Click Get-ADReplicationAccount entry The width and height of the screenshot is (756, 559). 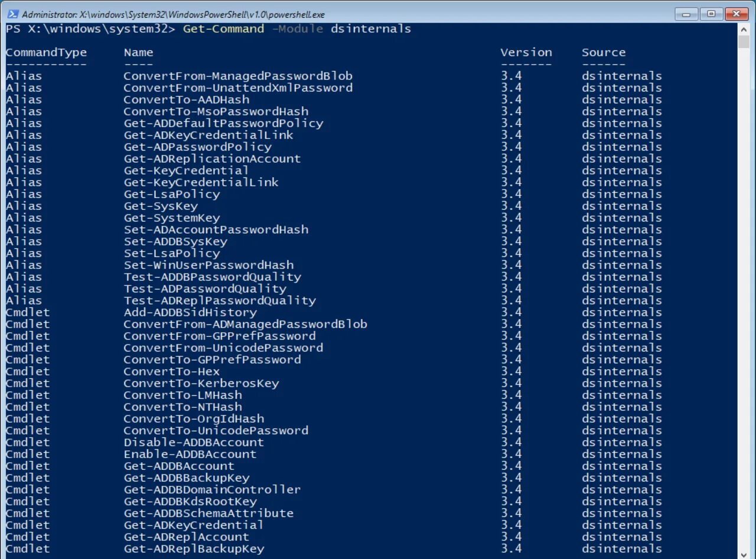tap(212, 159)
